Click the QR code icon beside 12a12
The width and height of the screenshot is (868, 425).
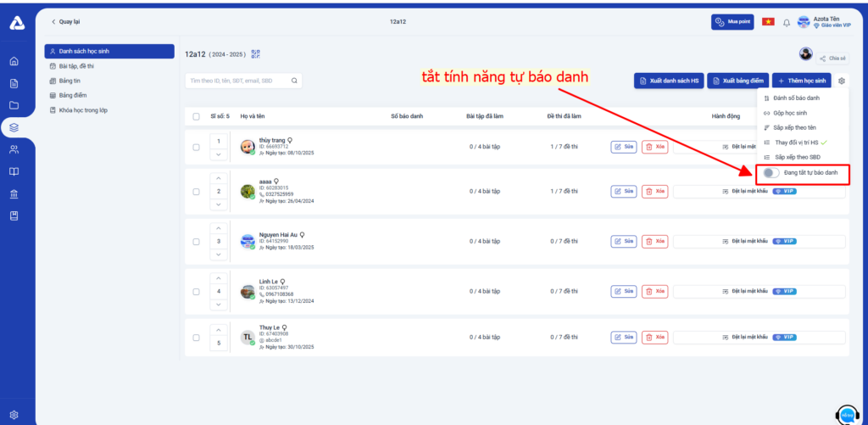[256, 53]
